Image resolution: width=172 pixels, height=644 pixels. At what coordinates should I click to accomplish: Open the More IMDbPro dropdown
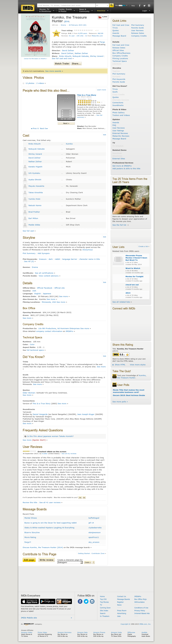tap(121, 5)
